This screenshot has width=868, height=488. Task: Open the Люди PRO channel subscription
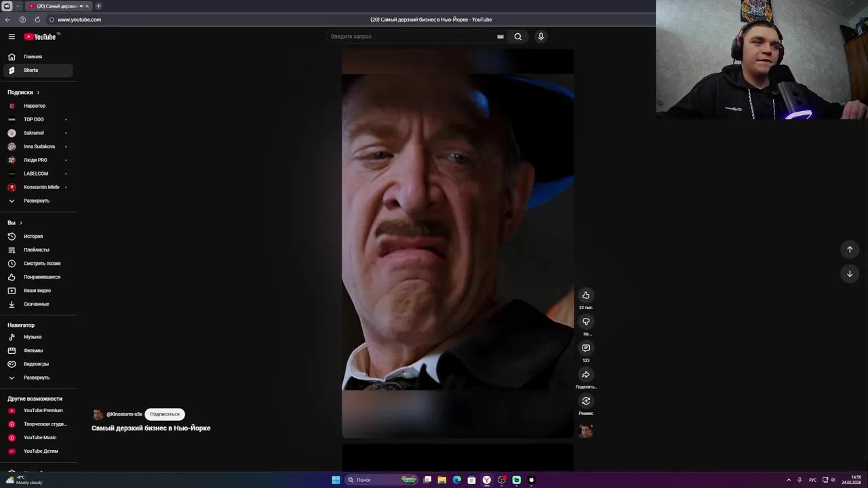coord(38,160)
